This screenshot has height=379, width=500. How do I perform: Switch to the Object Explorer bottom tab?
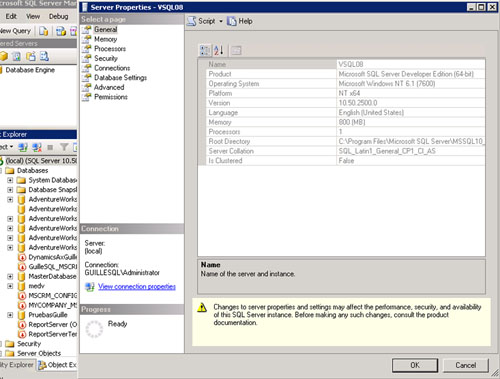57,365
